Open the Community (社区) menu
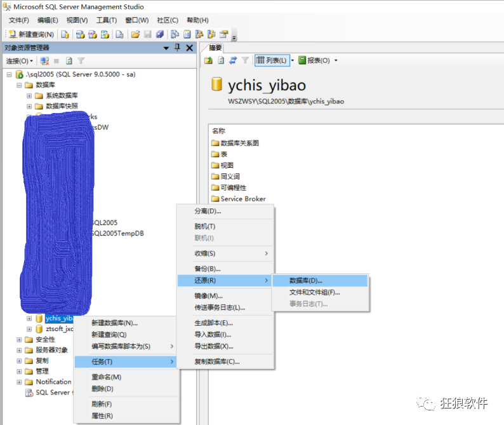The image size is (504, 425). 168,20
